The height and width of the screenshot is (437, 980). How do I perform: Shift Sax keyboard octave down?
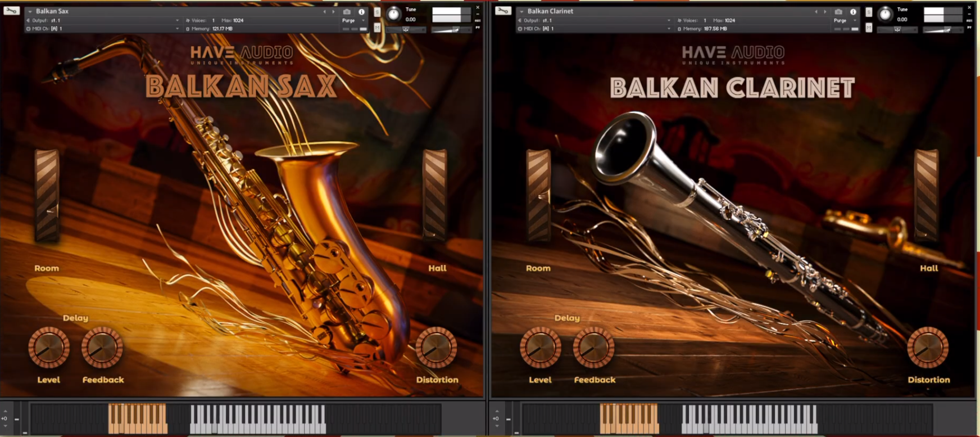5,426
